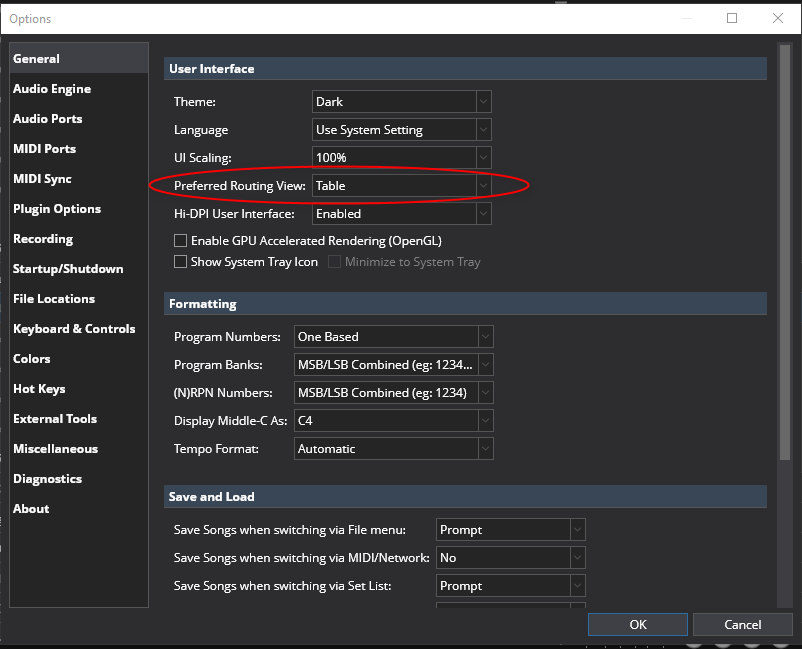802x649 pixels.
Task: Select the Keyboard & Controls page
Action: (x=74, y=329)
